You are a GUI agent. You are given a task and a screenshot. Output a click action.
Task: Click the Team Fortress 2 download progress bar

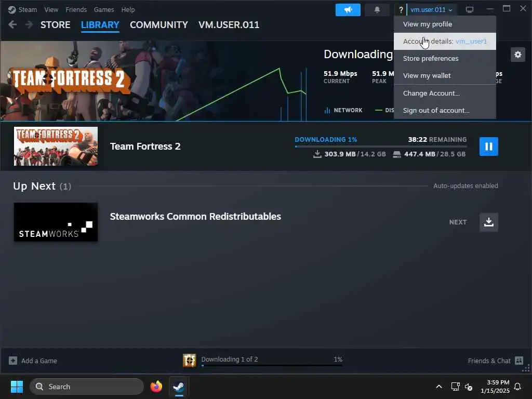[381, 147]
